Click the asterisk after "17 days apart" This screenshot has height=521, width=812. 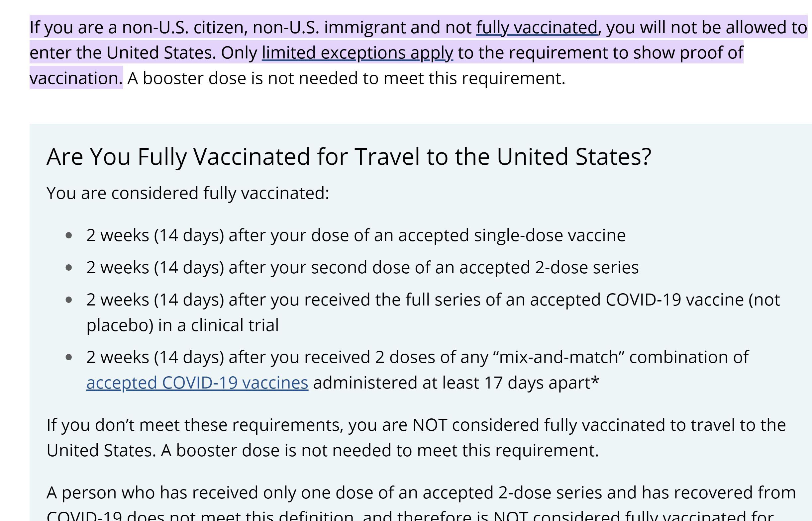click(x=595, y=380)
